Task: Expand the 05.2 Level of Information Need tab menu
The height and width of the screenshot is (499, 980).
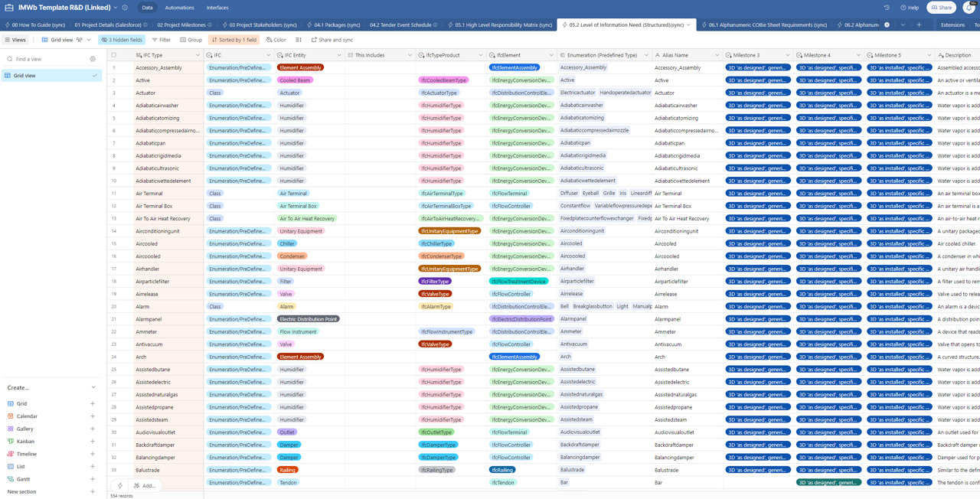Action: [688, 24]
